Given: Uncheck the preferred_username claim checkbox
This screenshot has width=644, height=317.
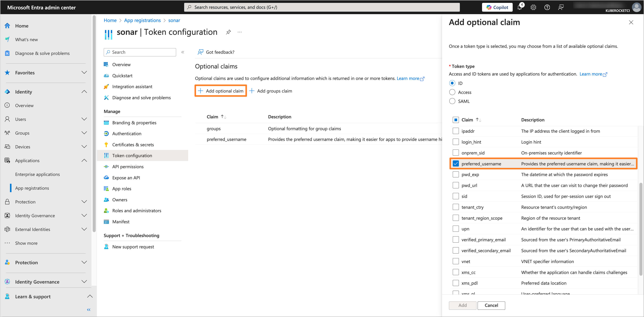Looking at the screenshot, I should (455, 163).
